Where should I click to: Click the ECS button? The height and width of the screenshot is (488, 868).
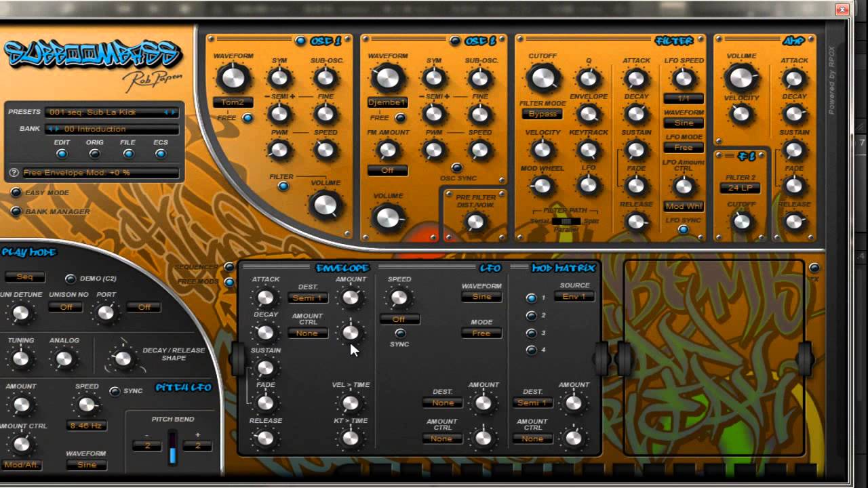(161, 154)
